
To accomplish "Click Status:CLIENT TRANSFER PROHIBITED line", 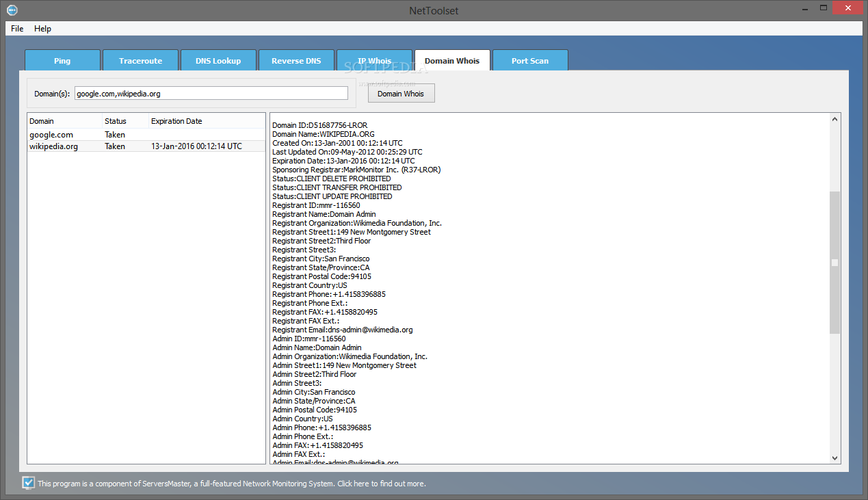I will 337,187.
